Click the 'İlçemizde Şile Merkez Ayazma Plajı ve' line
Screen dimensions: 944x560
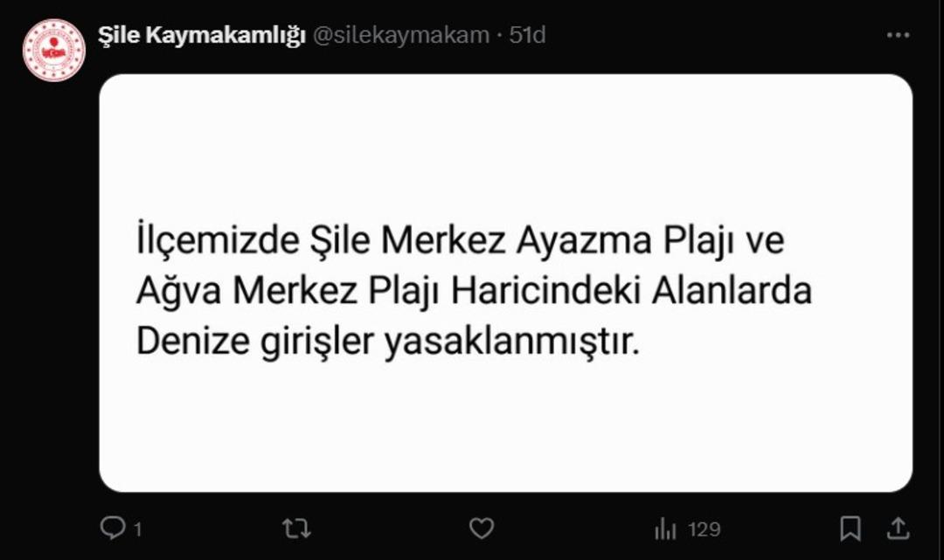[461, 240]
